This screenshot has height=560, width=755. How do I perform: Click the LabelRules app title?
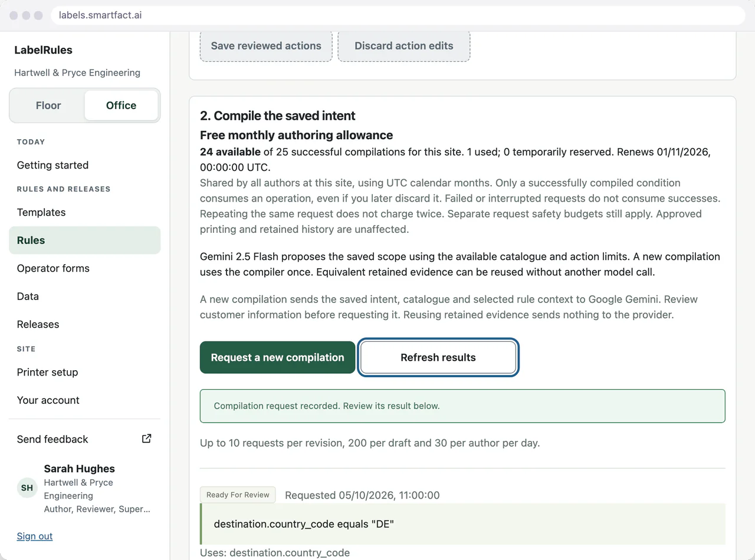[x=43, y=50]
